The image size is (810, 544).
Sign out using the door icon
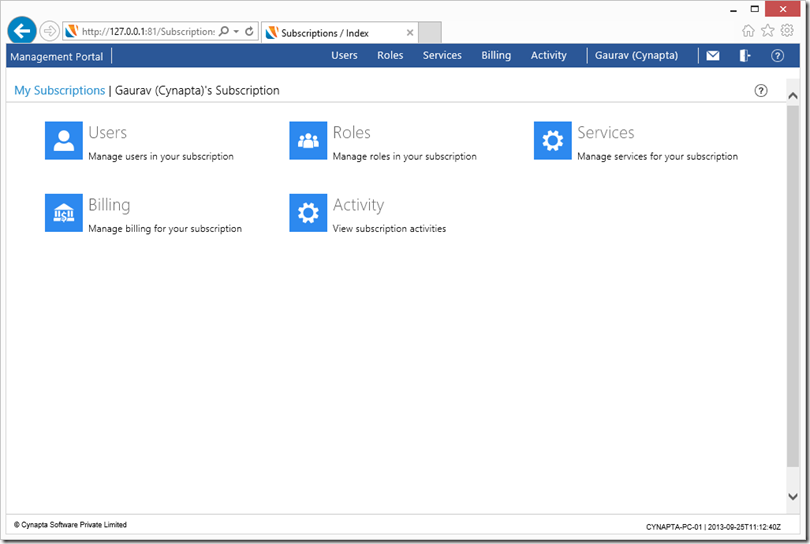[x=744, y=55]
